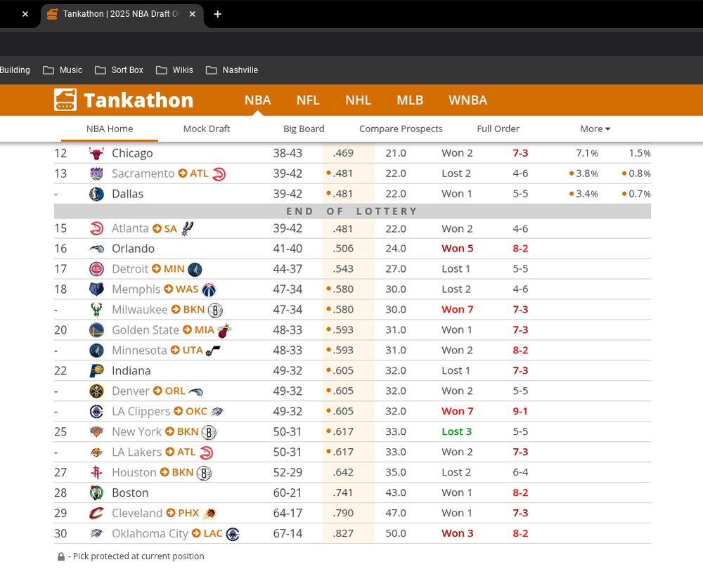Screen dimensions: 703x588
Task: Select the NBA section
Action: [x=257, y=100]
